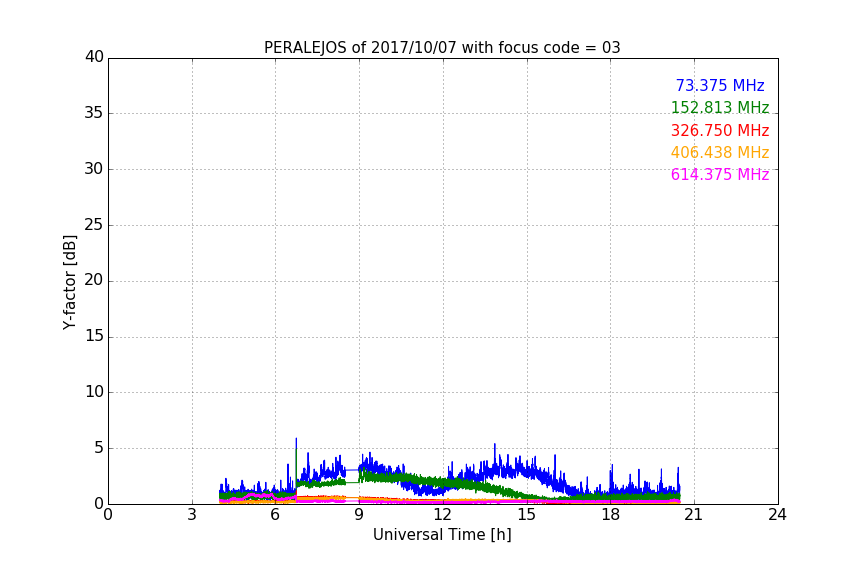Click the y-axis tick value 30
Viewport: 864px width, 576px height.
(94, 169)
